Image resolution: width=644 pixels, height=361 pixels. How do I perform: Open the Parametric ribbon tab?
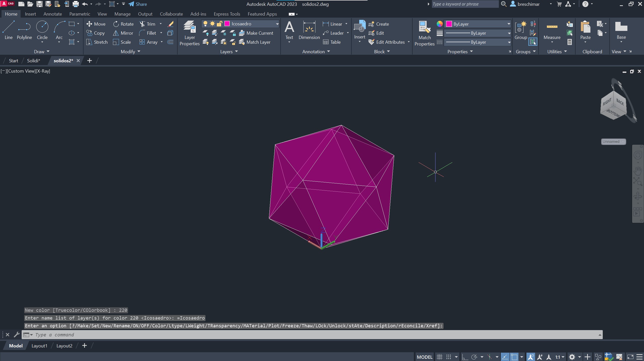(79, 14)
